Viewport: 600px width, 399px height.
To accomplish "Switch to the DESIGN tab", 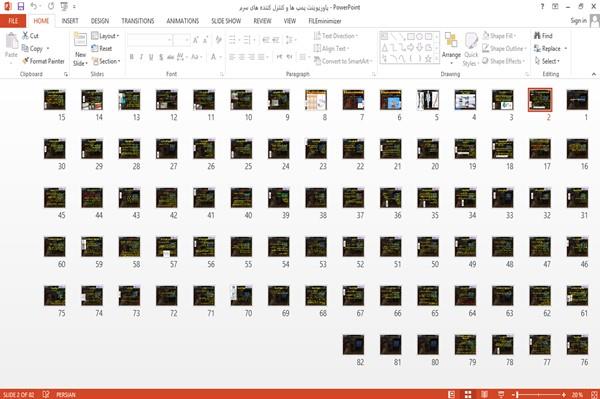I will (x=100, y=21).
